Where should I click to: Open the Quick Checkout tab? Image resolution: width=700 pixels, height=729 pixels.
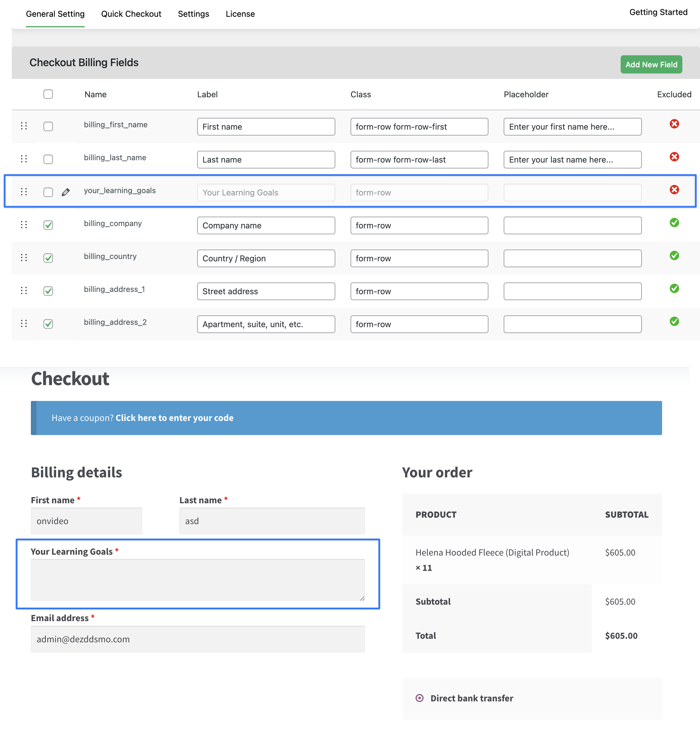[131, 14]
